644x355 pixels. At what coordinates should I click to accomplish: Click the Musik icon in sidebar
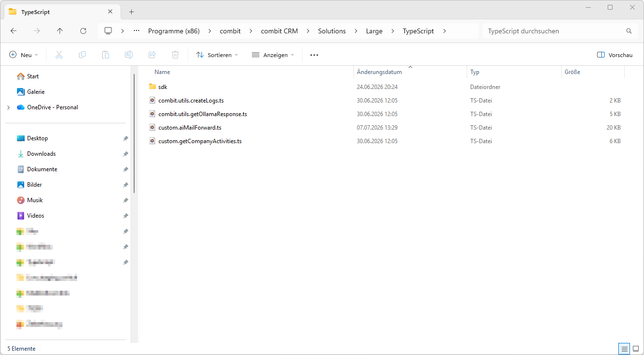(x=20, y=200)
